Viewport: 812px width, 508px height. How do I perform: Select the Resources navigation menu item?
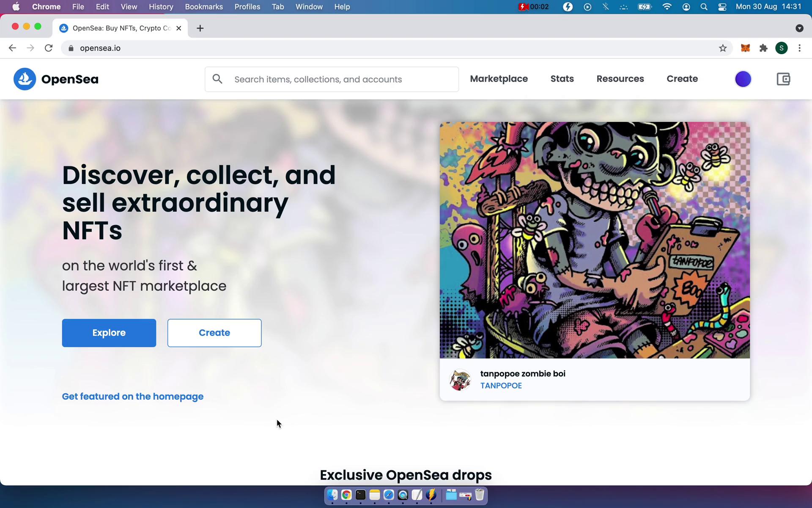coord(620,78)
